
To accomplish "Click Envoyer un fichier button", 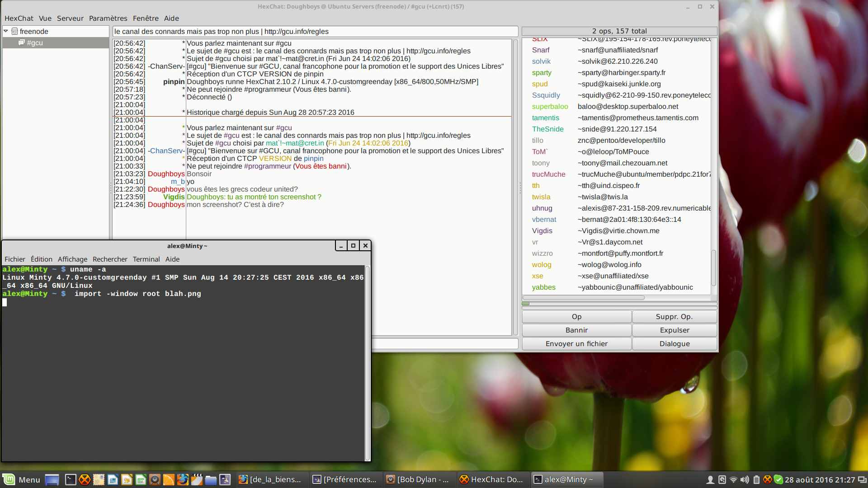I will point(576,344).
